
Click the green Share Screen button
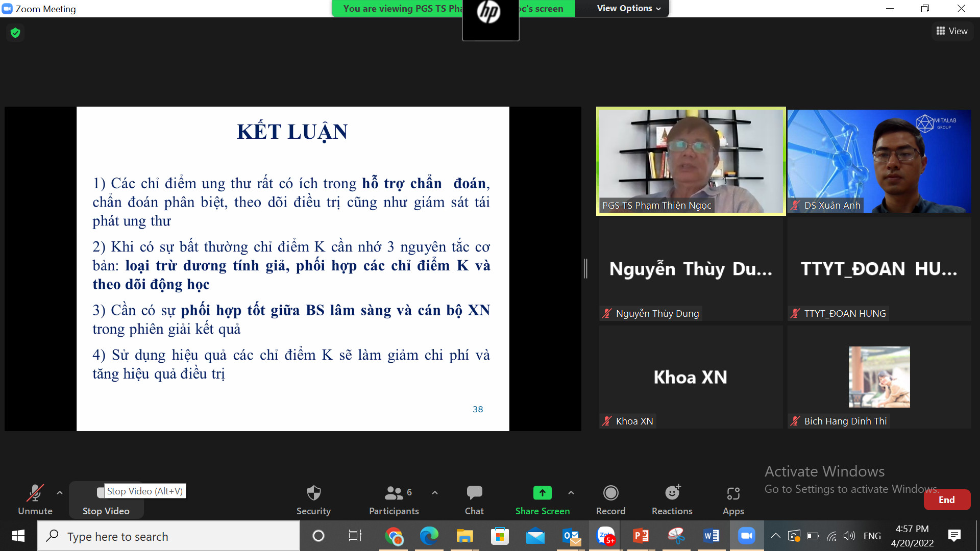click(x=543, y=499)
